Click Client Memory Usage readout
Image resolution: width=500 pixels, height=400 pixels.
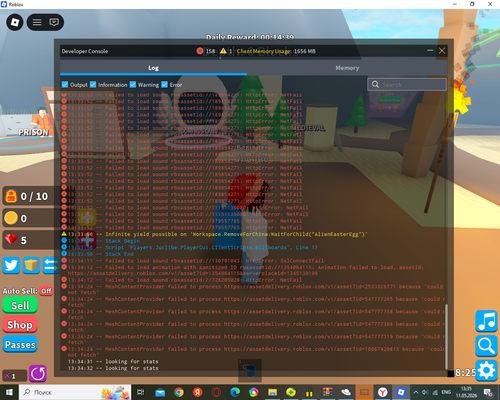point(276,51)
